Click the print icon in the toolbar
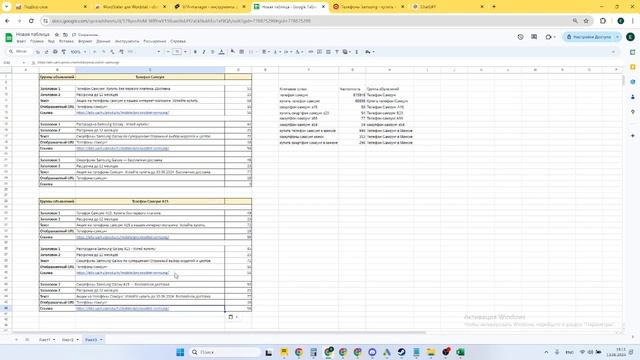This screenshot has height=360, width=640. coord(55,52)
